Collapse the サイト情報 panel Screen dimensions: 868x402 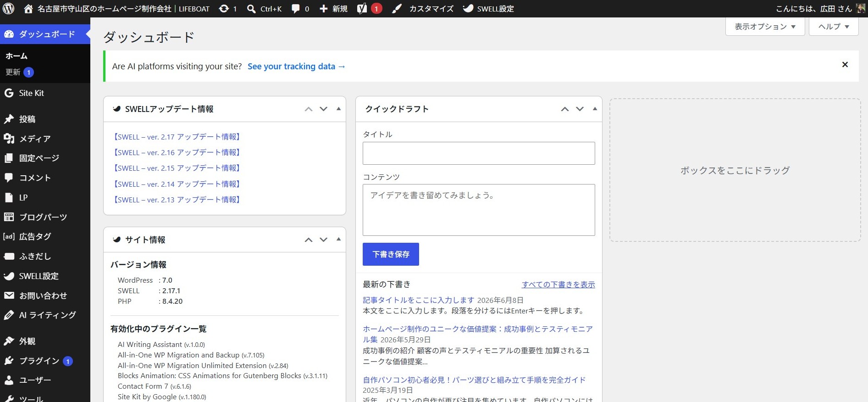tap(338, 240)
